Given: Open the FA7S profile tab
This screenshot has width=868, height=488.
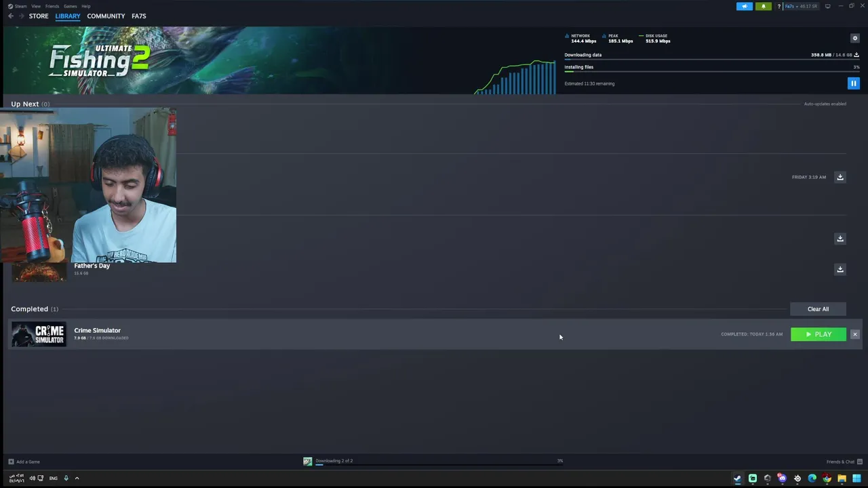Looking at the screenshot, I should pos(138,16).
